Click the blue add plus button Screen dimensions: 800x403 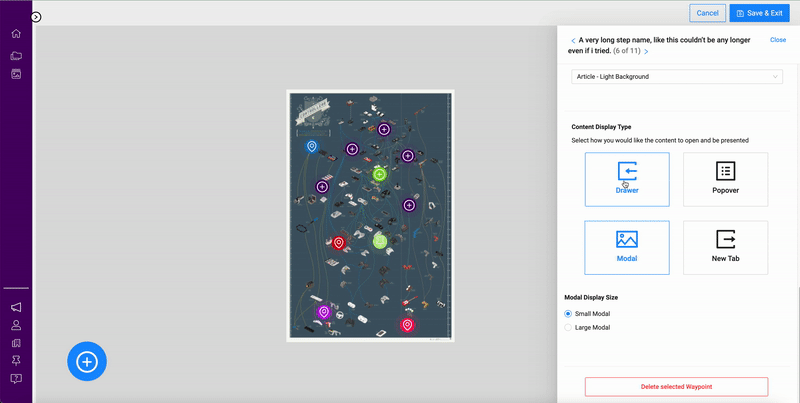click(x=87, y=361)
